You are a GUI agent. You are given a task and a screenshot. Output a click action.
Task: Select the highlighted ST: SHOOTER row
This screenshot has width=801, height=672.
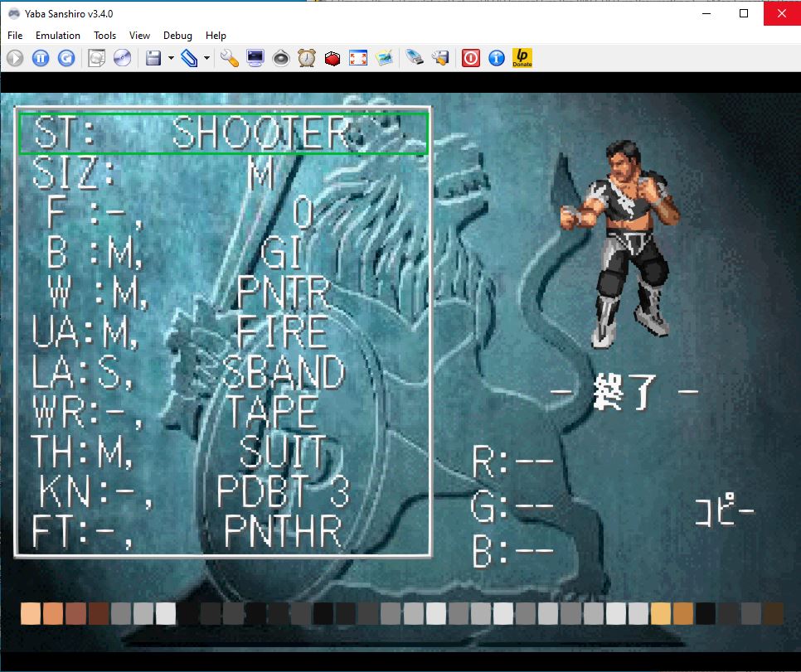(223, 133)
